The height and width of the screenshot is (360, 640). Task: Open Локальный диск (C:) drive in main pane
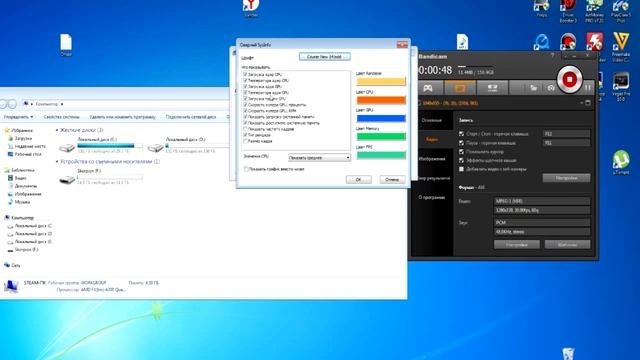point(101,145)
